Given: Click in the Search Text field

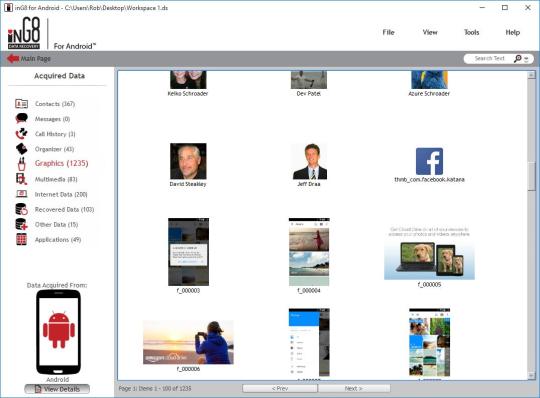Looking at the screenshot, I should pos(489,59).
